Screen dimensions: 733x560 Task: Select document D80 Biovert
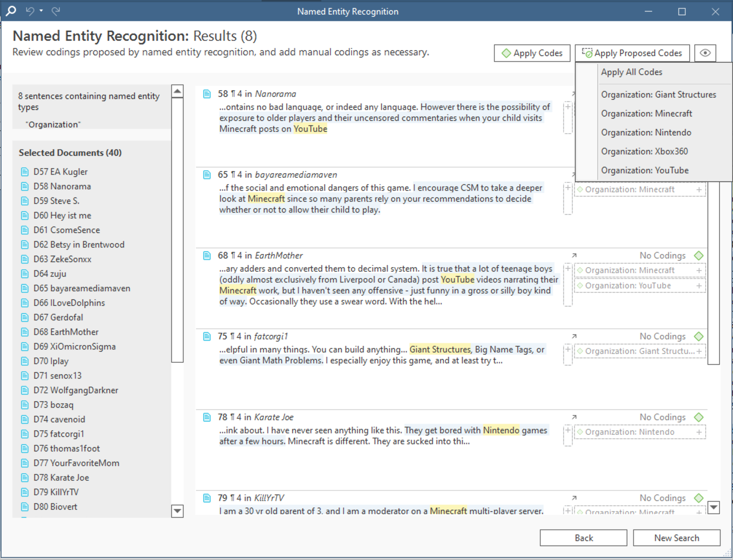click(55, 506)
